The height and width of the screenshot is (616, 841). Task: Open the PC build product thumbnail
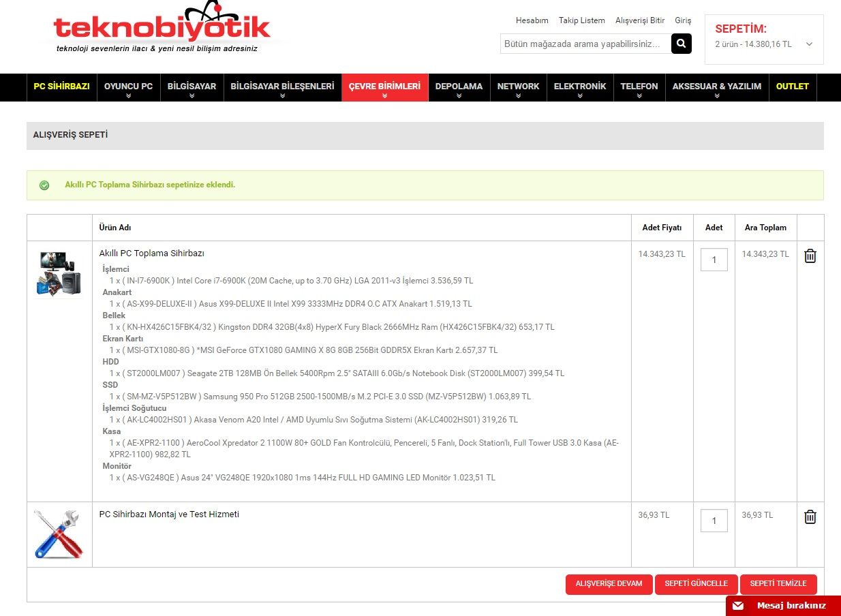coord(59,275)
